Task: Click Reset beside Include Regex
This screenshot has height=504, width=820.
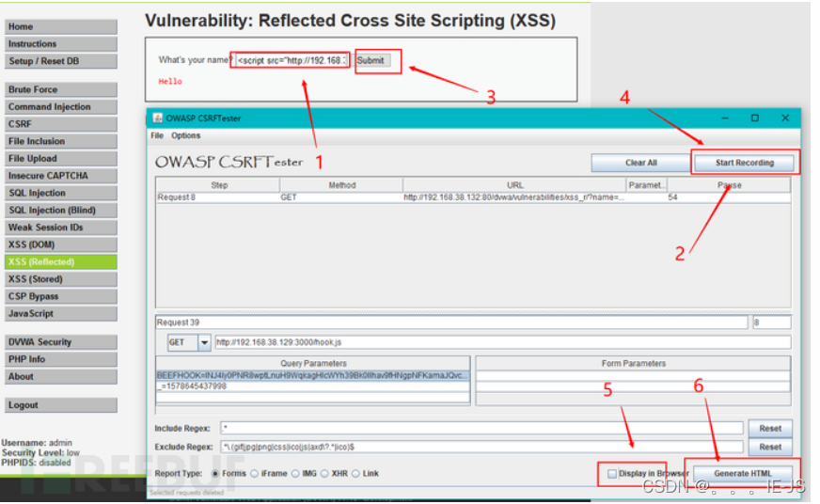Action: (x=770, y=429)
